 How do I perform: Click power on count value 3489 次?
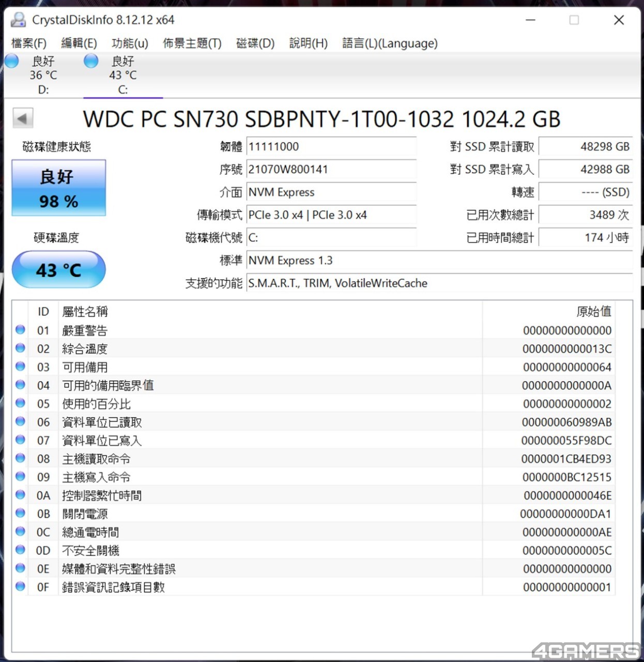(586, 215)
